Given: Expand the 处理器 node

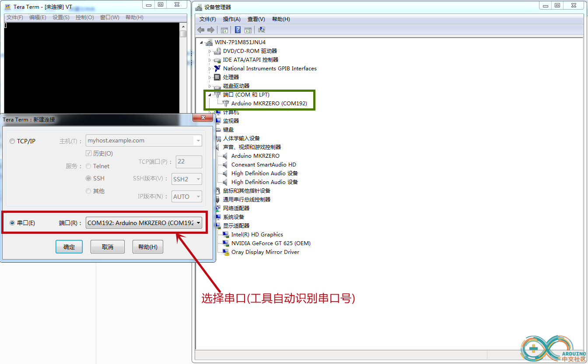Looking at the screenshot, I should 210,77.
